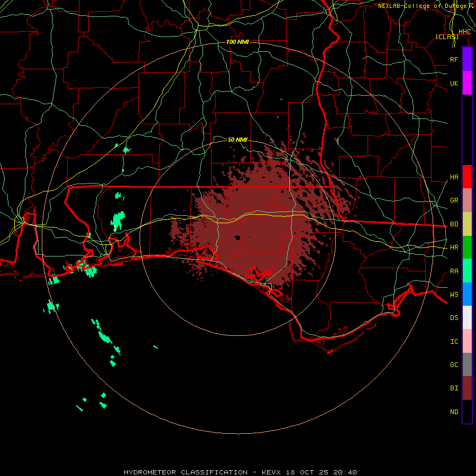Click the 100 NMI range ring label

[x=237, y=42]
